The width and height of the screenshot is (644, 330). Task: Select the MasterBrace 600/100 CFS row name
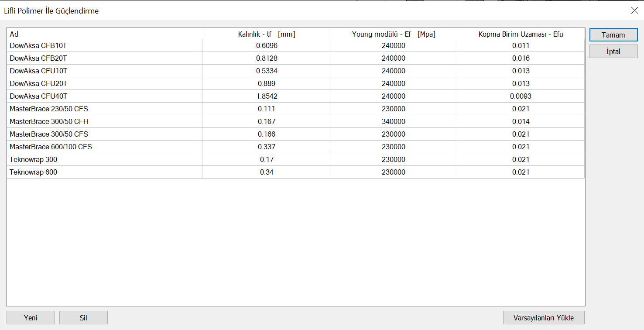coord(51,147)
